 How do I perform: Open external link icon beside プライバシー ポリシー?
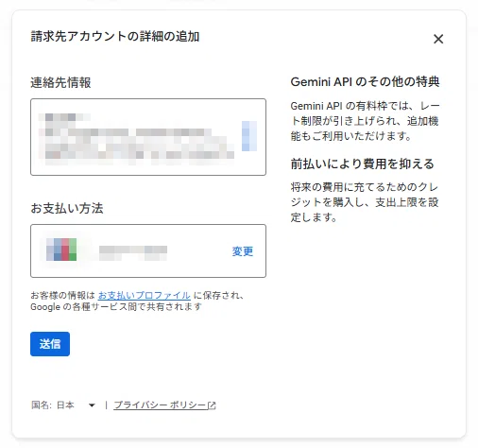[212, 405]
